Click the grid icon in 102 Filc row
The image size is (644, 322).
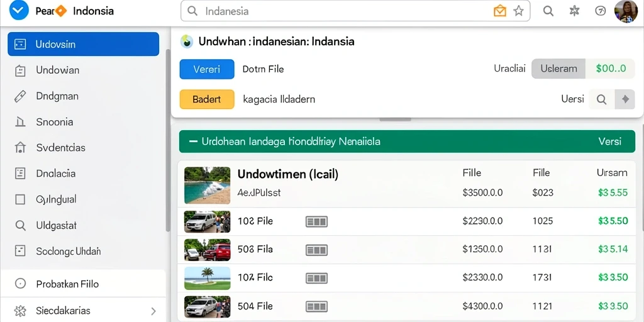coord(316,278)
